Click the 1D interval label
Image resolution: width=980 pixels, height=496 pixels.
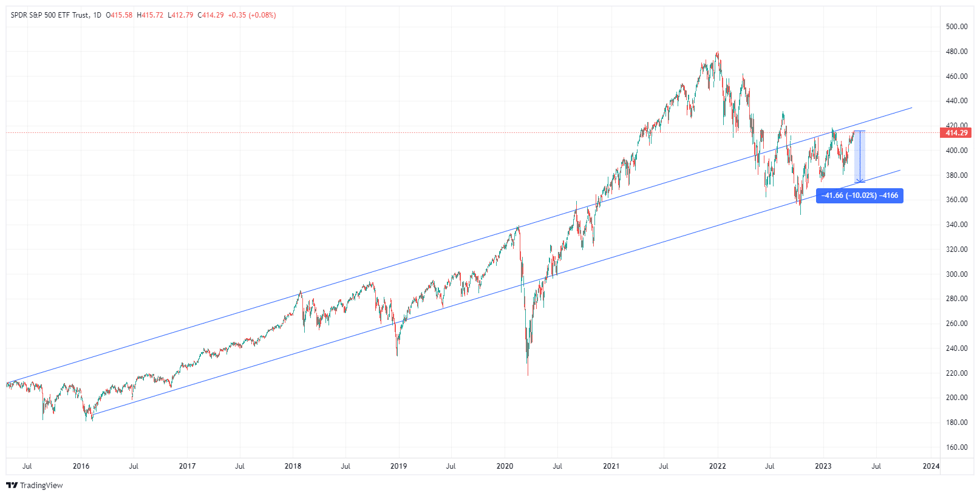[x=97, y=15]
